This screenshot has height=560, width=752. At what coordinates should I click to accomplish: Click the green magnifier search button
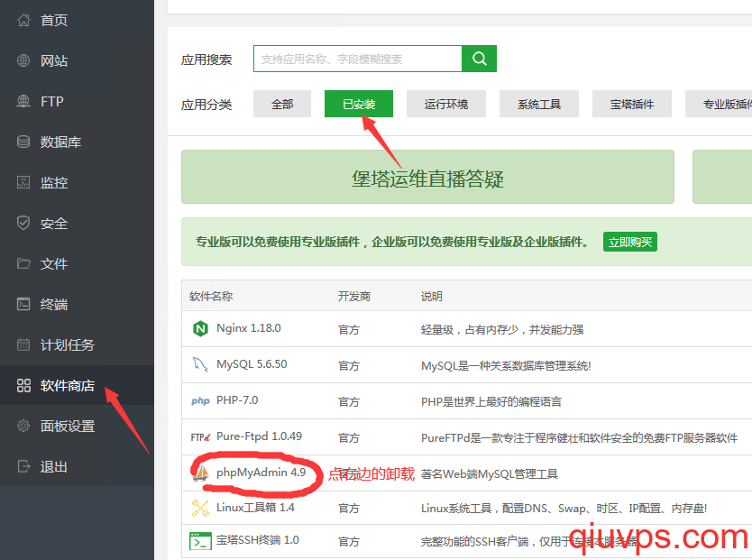(479, 59)
